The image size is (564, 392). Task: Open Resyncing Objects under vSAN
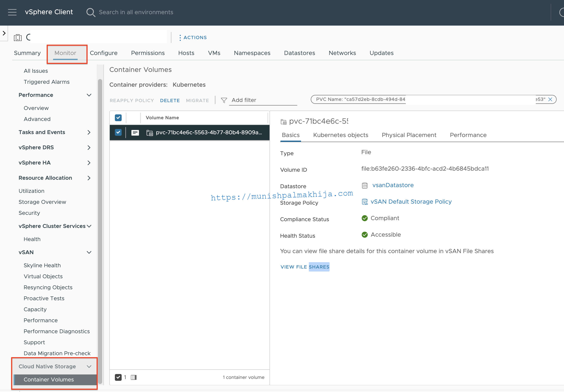click(x=48, y=287)
